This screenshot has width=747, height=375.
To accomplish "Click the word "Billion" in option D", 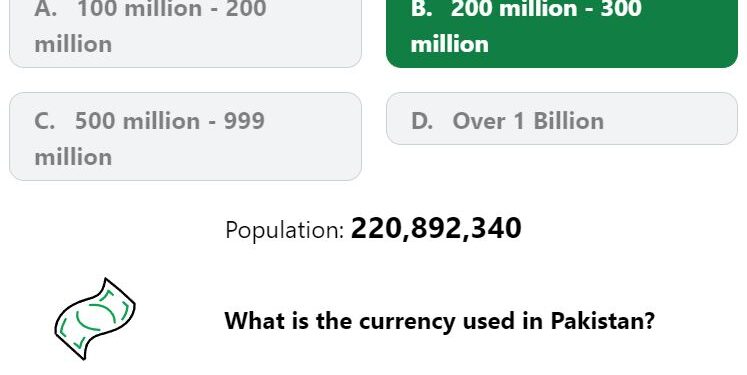I will point(568,121).
